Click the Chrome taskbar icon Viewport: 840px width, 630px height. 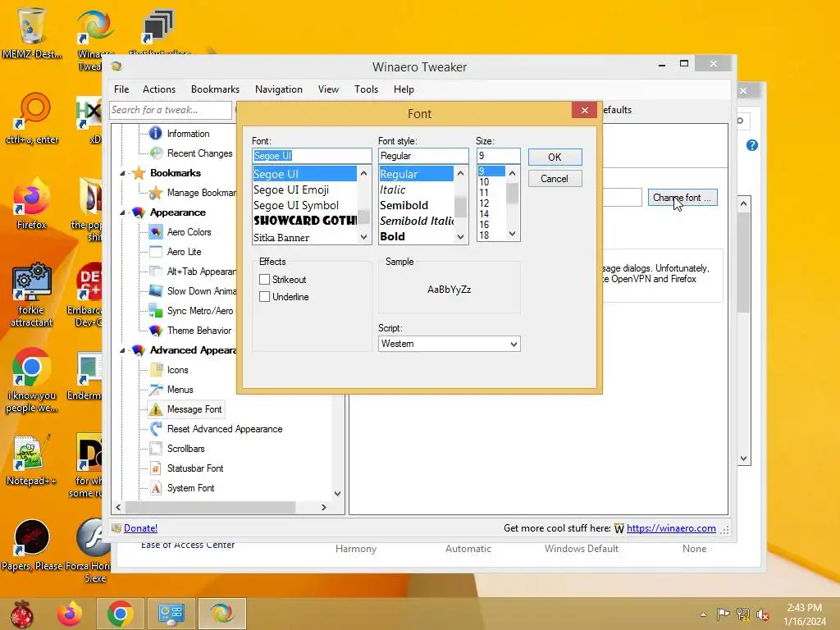[x=120, y=614]
